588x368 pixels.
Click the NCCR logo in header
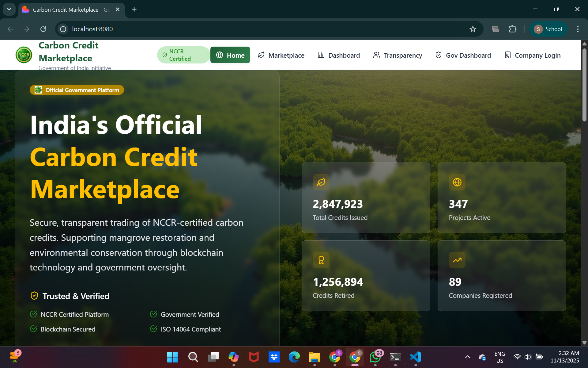tap(24, 55)
